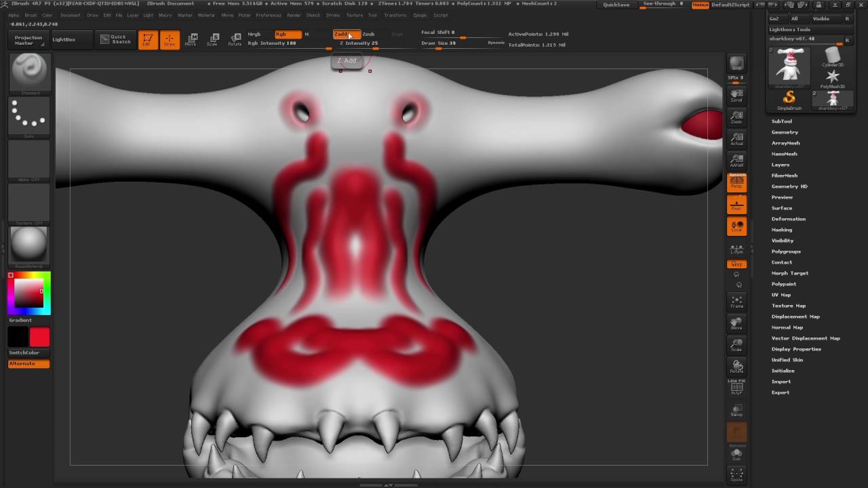Expand the Texture Map section
This screenshot has height=488, width=868.
789,306
